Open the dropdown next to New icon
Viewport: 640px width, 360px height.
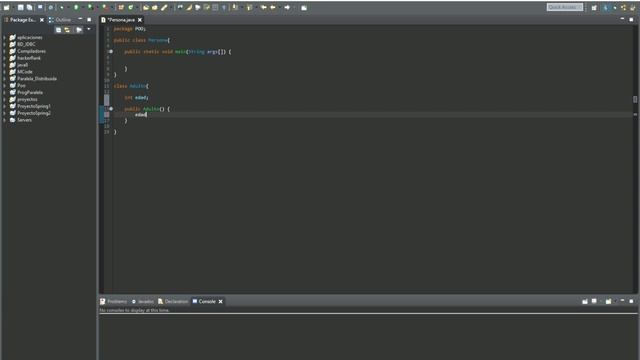[x=13, y=7]
